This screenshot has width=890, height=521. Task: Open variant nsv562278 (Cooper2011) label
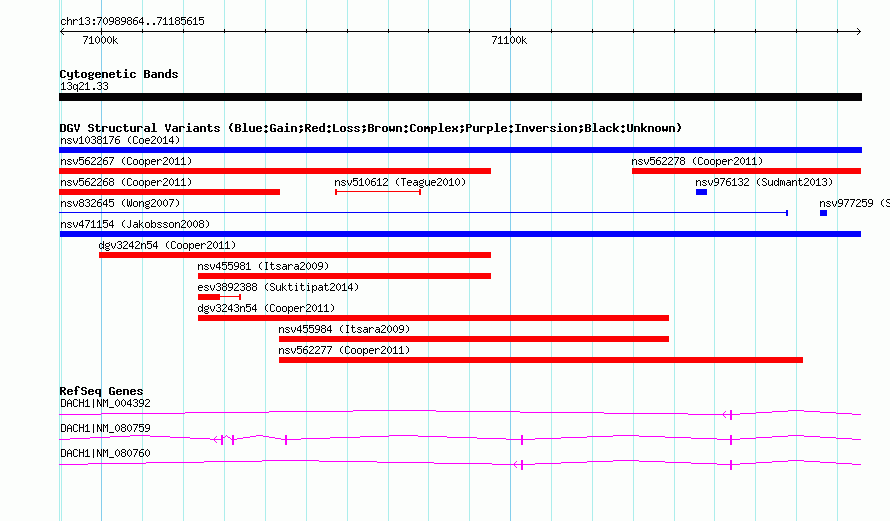click(697, 161)
